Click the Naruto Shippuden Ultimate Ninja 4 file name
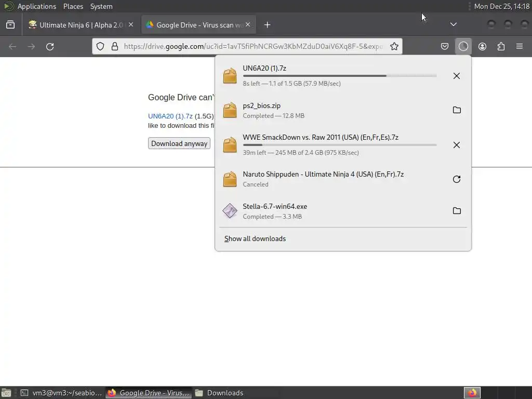The image size is (532, 399). click(x=323, y=174)
